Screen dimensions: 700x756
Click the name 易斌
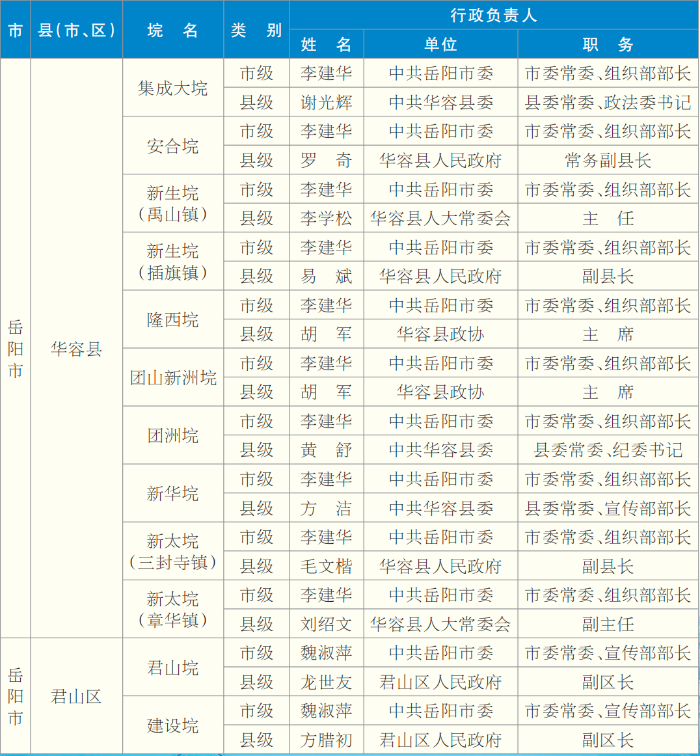click(327, 276)
